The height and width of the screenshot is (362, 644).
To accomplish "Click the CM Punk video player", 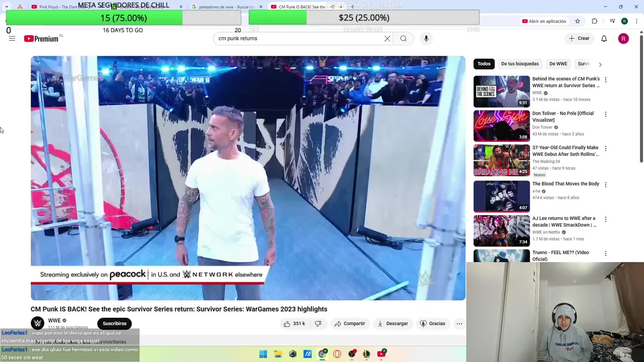I will pyautogui.click(x=248, y=178).
